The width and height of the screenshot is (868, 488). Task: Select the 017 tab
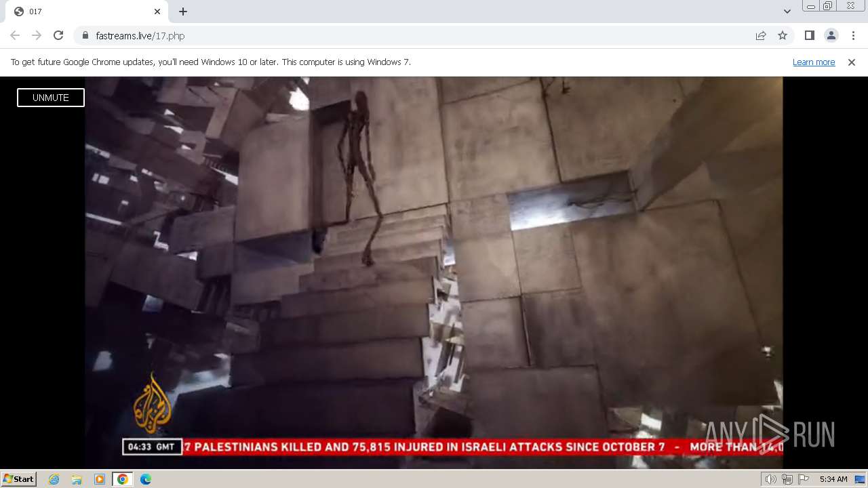coord(88,12)
